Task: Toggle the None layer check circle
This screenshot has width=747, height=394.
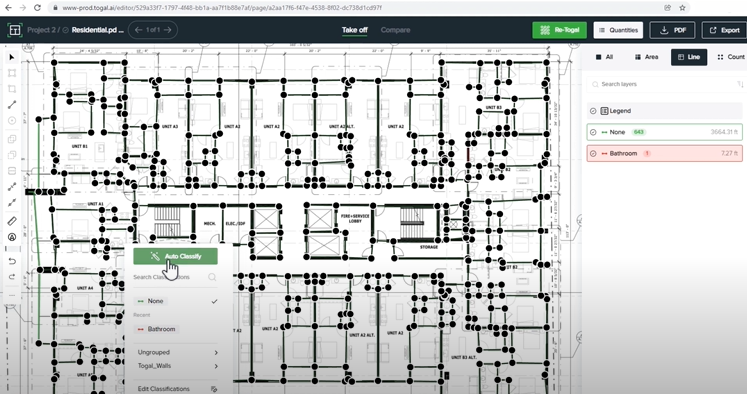Action: tap(593, 132)
